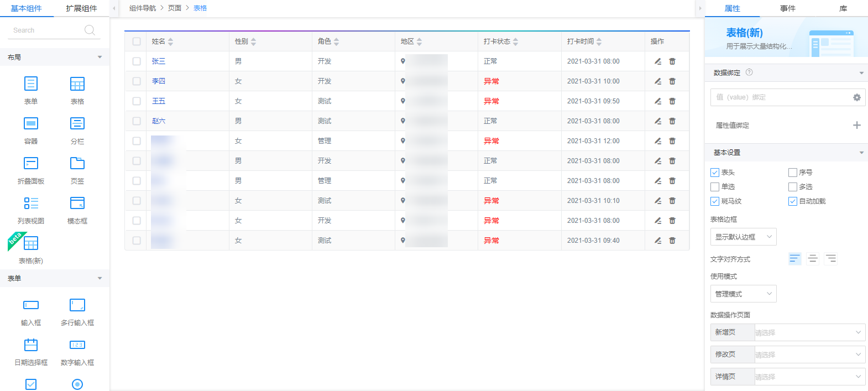This screenshot has width=868, height=391.
Task: Open the 表格边框 dropdown
Action: coord(744,237)
